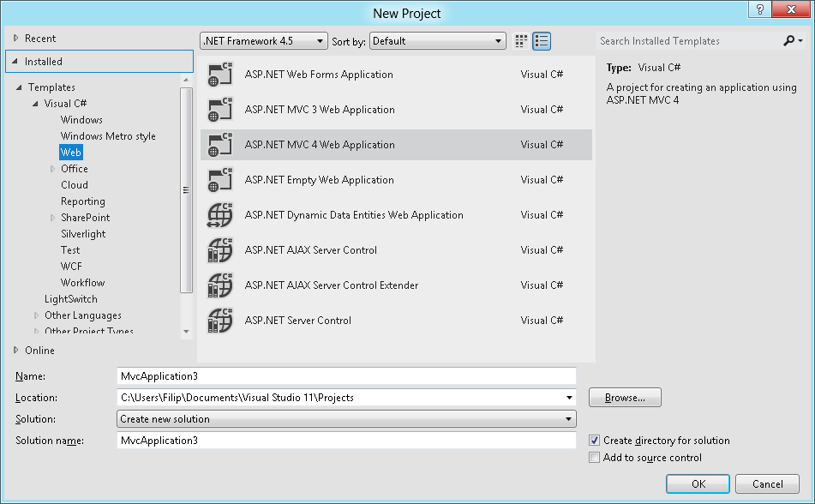Select 'ASP.NET MVC 3 Web Application' text
The height and width of the screenshot is (504, 815).
coord(320,110)
